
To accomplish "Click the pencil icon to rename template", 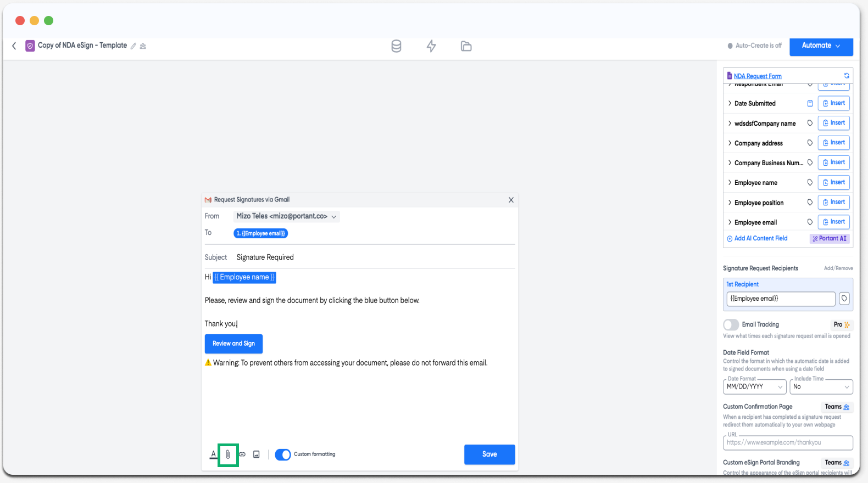I will [x=133, y=46].
